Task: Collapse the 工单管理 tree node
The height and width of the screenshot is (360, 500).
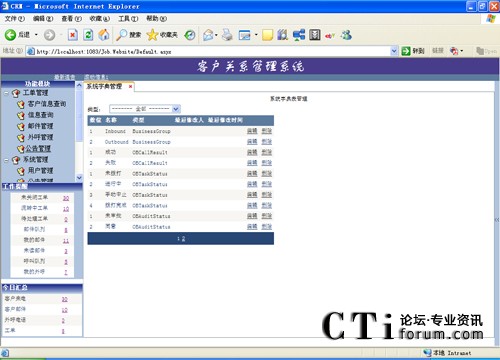Action: tap(6, 93)
